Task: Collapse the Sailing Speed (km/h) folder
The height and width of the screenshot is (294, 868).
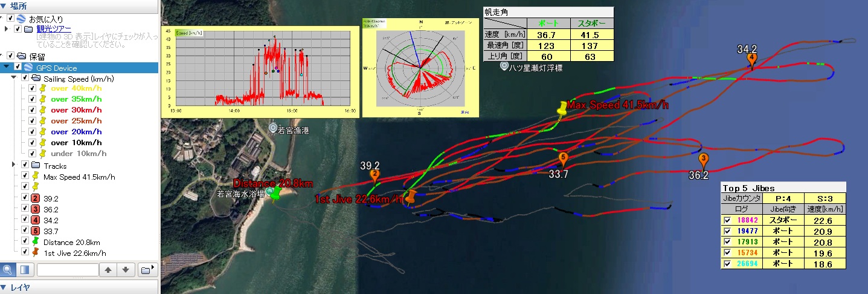Action: coord(14,78)
